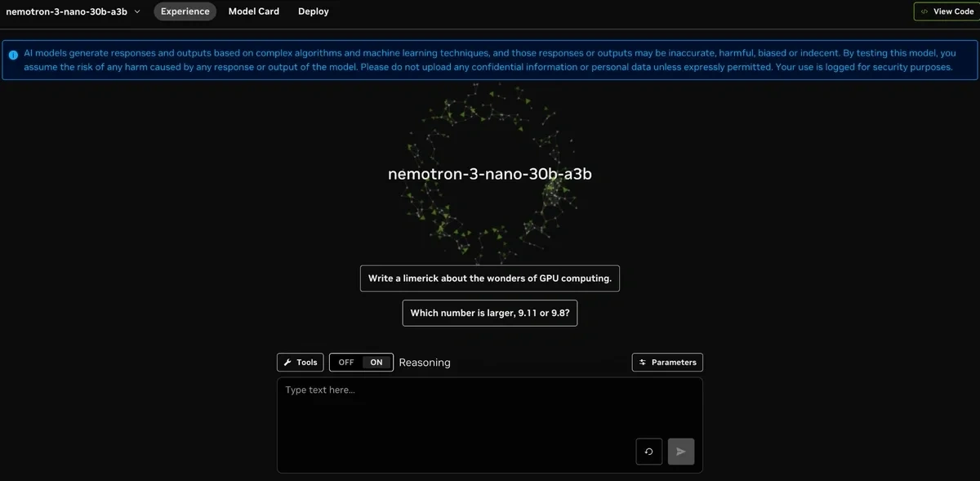The width and height of the screenshot is (980, 481).
Task: Click the Reasoning label
Action: tap(425, 363)
